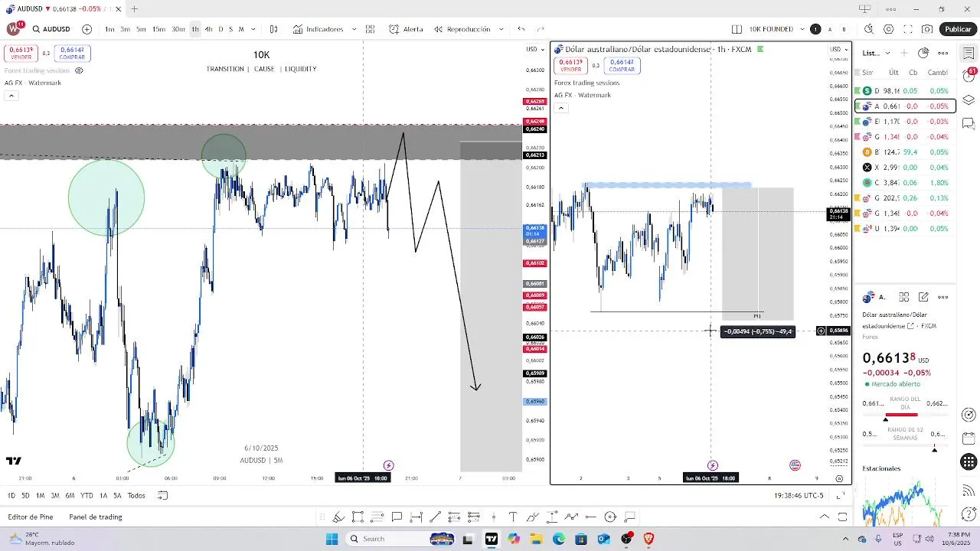
Task: Select the 5m timeframe
Action: [141, 29]
